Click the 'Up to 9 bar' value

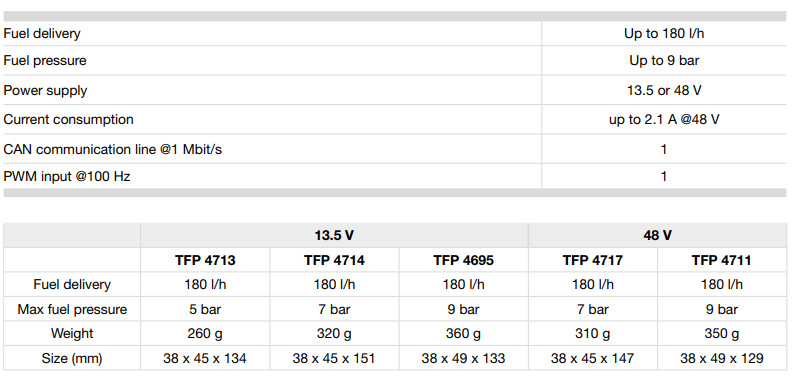(x=664, y=60)
